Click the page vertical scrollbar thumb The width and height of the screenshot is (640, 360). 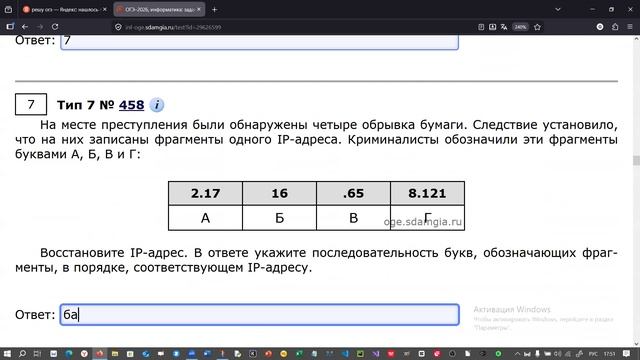click(x=636, y=160)
